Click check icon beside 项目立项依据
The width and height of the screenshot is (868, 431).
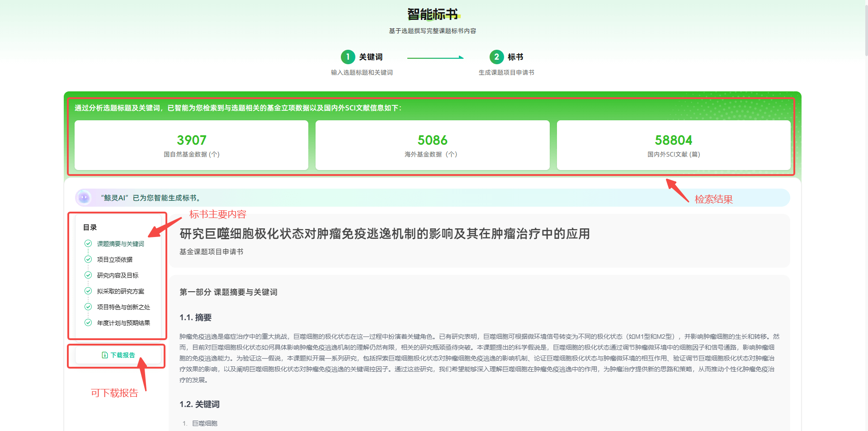(x=88, y=259)
